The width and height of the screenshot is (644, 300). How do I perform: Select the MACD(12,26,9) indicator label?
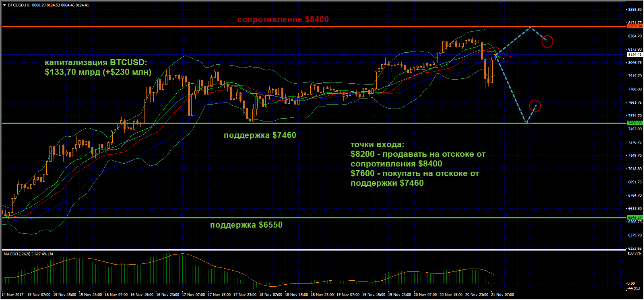tap(28, 254)
